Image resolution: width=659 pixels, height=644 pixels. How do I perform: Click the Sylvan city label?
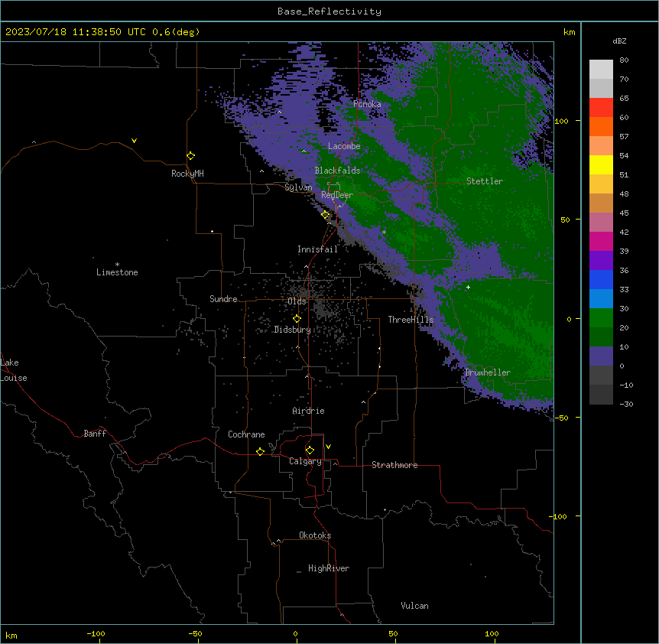coord(298,187)
